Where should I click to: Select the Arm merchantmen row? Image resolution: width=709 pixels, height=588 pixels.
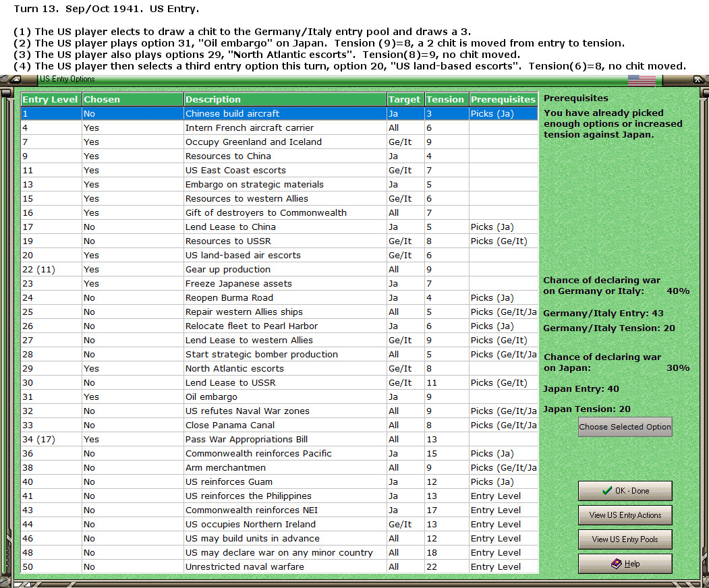pyautogui.click(x=279, y=468)
